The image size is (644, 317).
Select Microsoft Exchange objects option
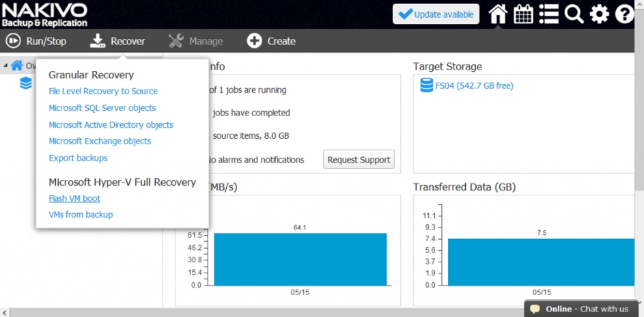[100, 141]
